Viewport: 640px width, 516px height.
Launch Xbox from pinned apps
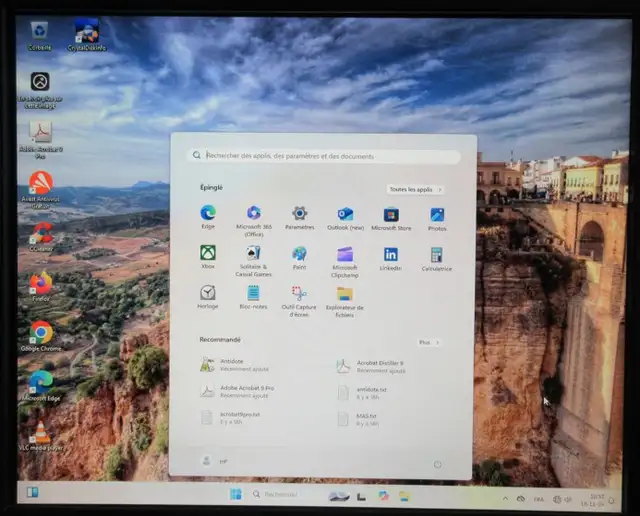click(208, 257)
